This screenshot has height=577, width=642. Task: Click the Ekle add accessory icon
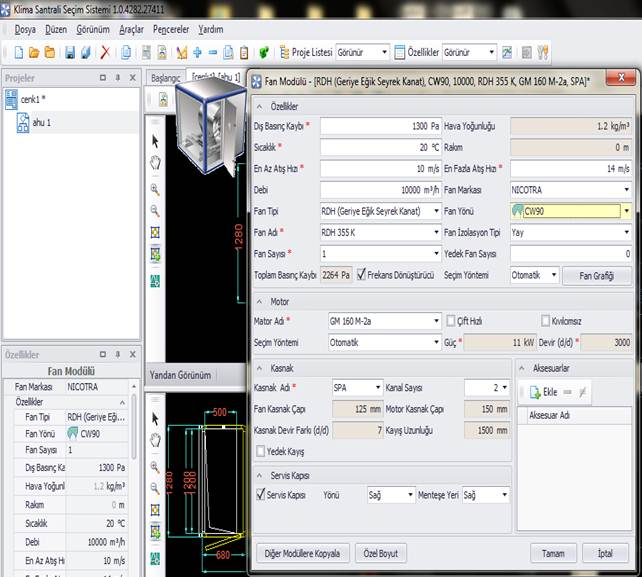(536, 392)
